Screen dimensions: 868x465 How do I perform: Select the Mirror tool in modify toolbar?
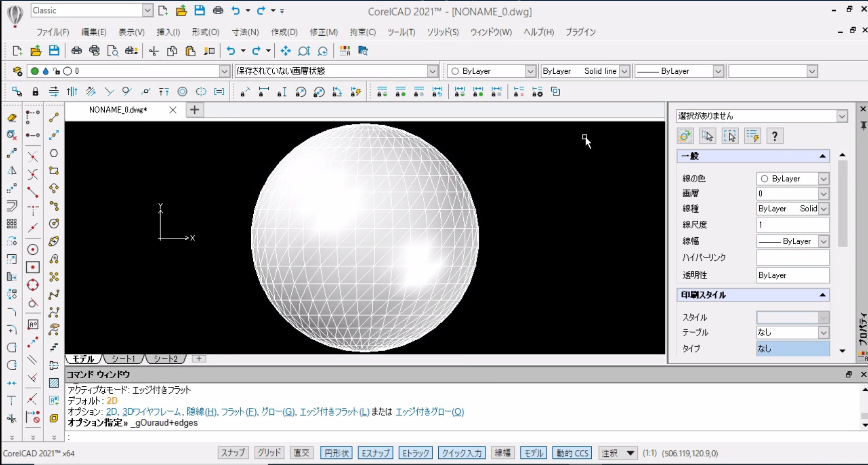coord(12,171)
